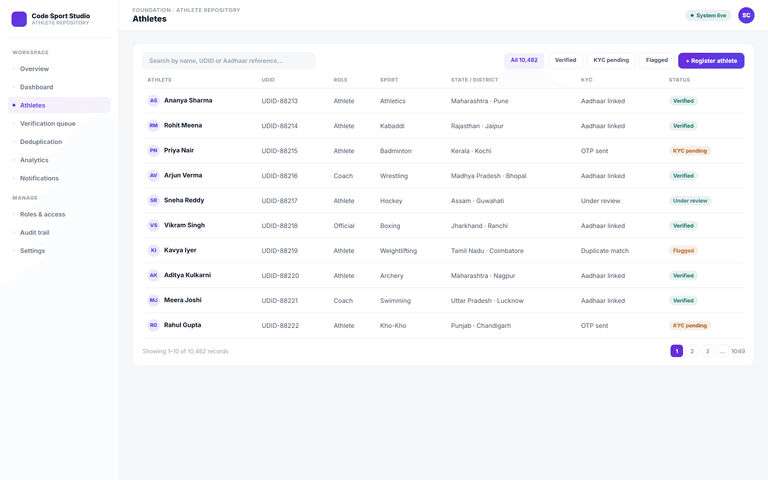Open the Rohit Meena record

coord(443,126)
